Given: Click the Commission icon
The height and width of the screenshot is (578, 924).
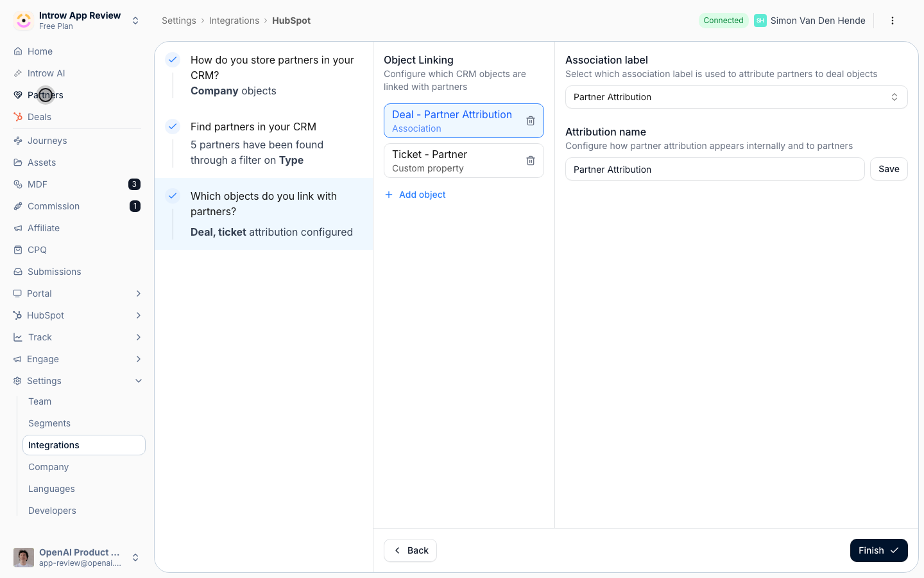Looking at the screenshot, I should [18, 206].
